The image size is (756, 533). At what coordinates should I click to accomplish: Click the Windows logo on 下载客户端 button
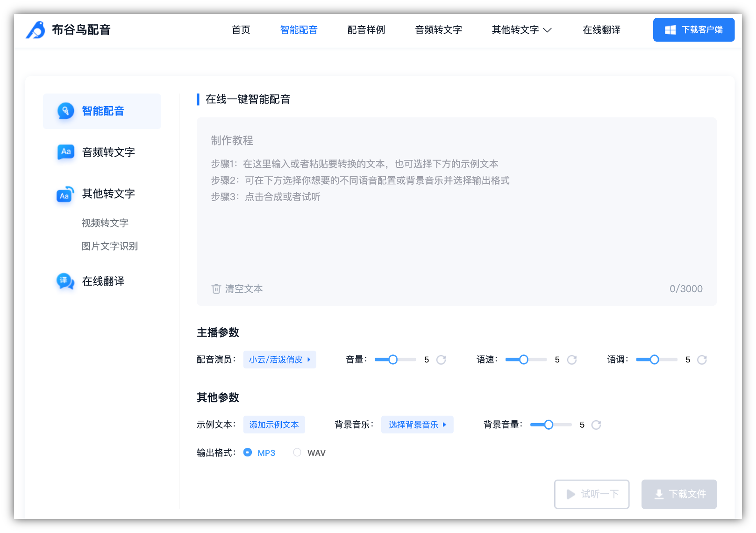(x=670, y=30)
